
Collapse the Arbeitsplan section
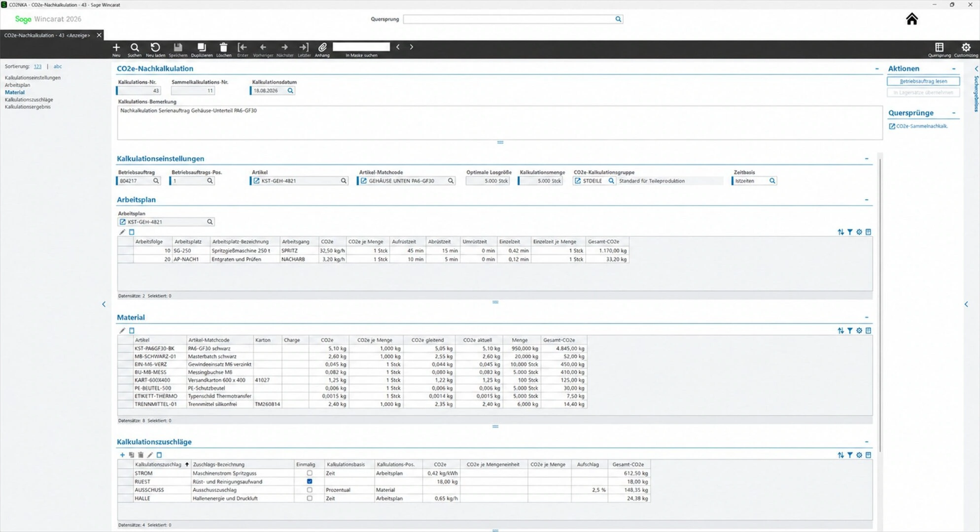coord(867,199)
